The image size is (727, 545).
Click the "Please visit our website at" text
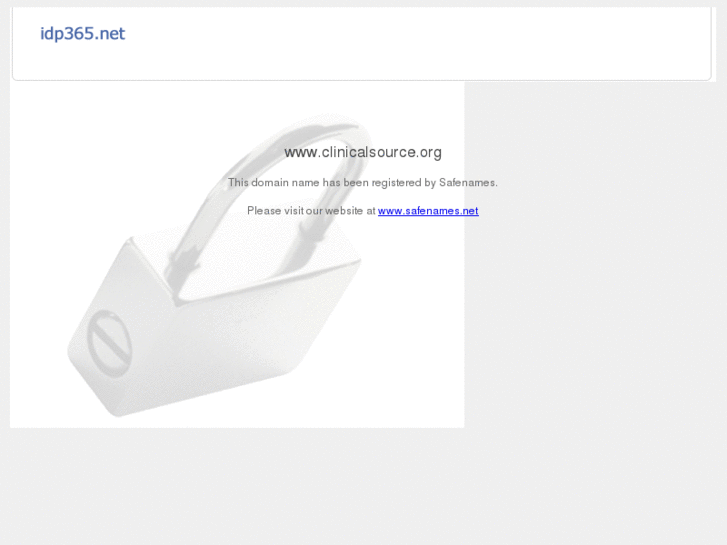(311, 211)
